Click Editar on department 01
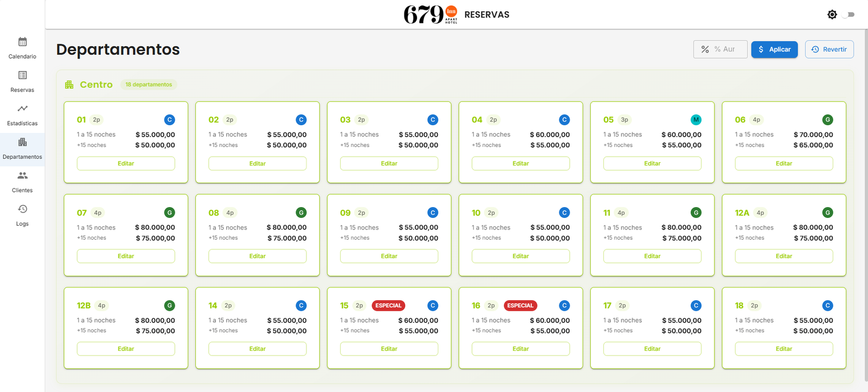This screenshot has width=868, height=392. coord(126,163)
